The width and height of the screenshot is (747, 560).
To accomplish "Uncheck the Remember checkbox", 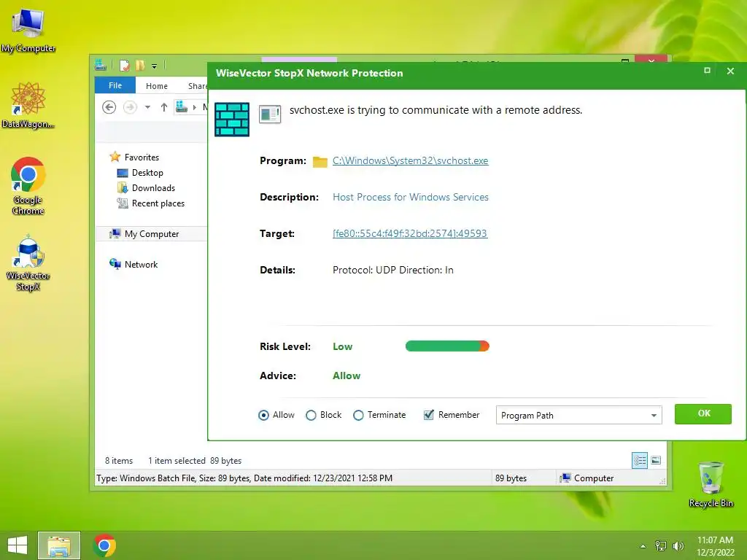I will click(429, 415).
